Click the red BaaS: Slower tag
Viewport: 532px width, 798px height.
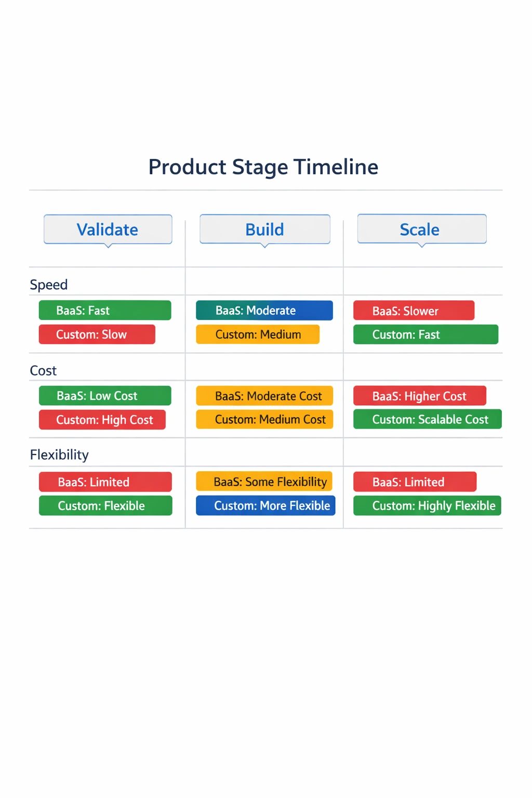click(x=414, y=311)
